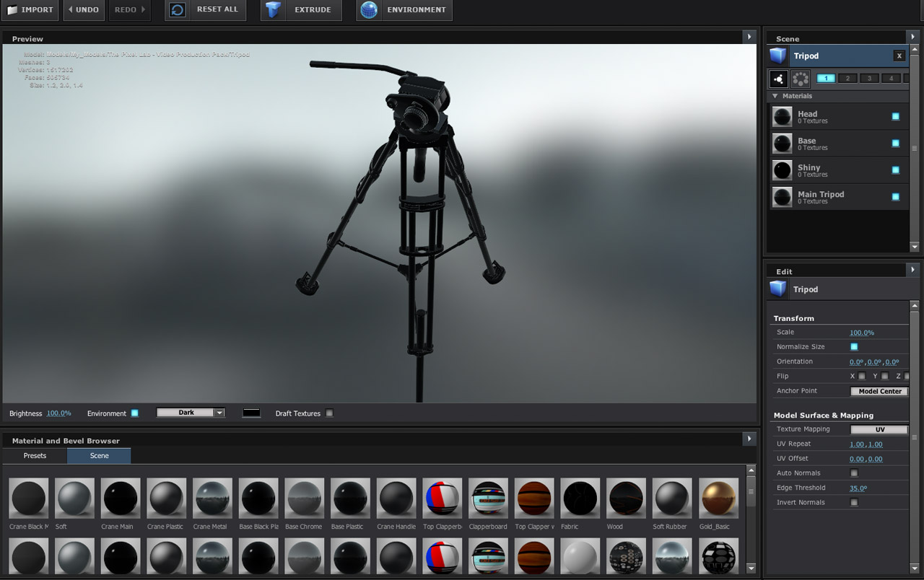Image resolution: width=924 pixels, height=580 pixels.
Task: Open the Texture Mapping UV dropdown
Action: click(879, 429)
